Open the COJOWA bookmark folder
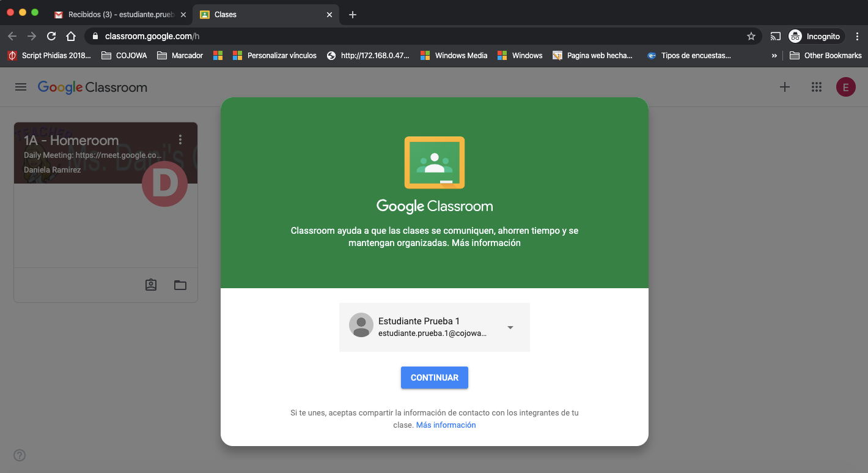Viewport: 868px width, 473px height. click(x=124, y=55)
